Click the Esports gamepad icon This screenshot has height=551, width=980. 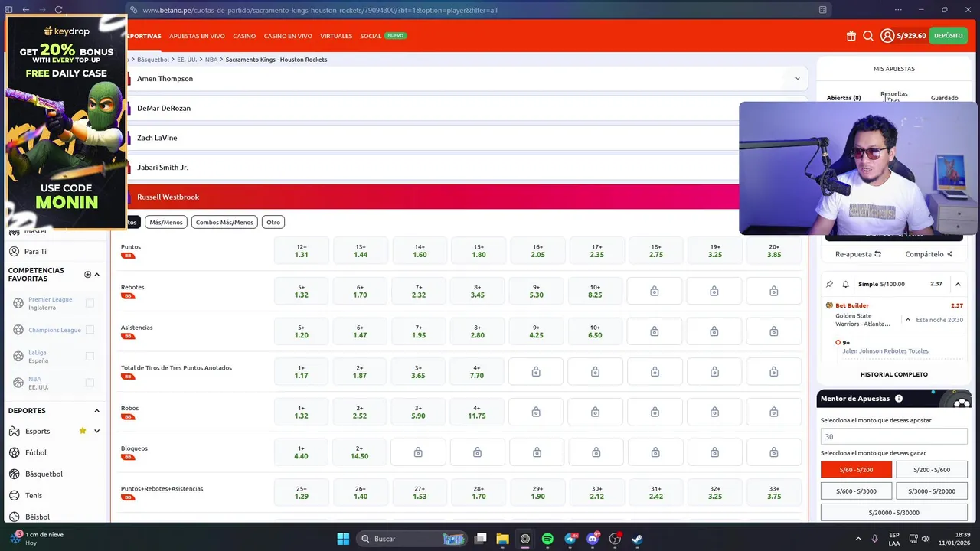coord(15,431)
